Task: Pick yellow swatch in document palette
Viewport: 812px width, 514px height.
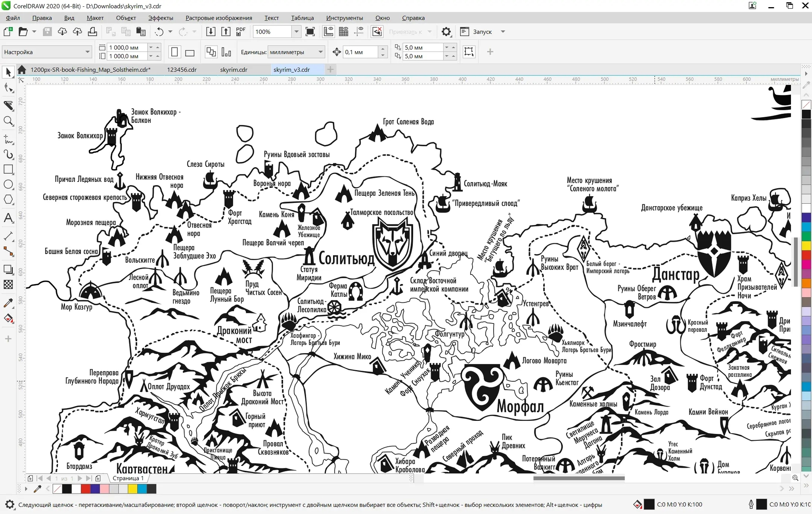Action: click(x=132, y=489)
